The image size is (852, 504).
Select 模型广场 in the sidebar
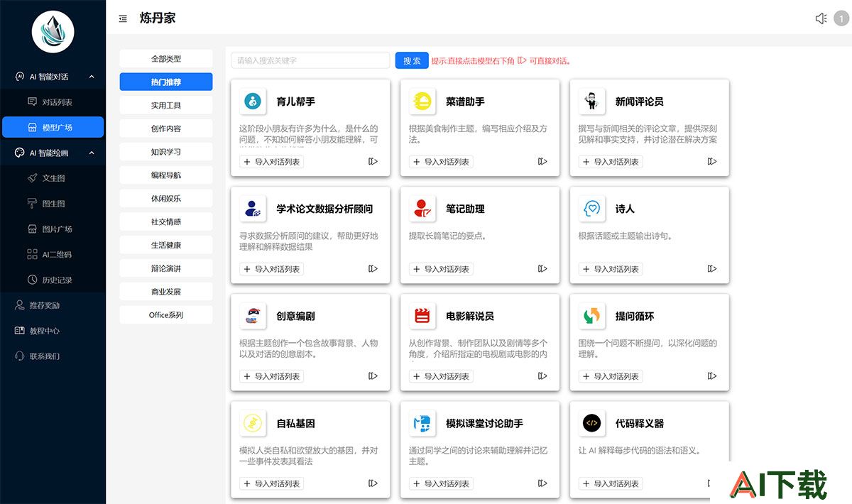(x=53, y=127)
